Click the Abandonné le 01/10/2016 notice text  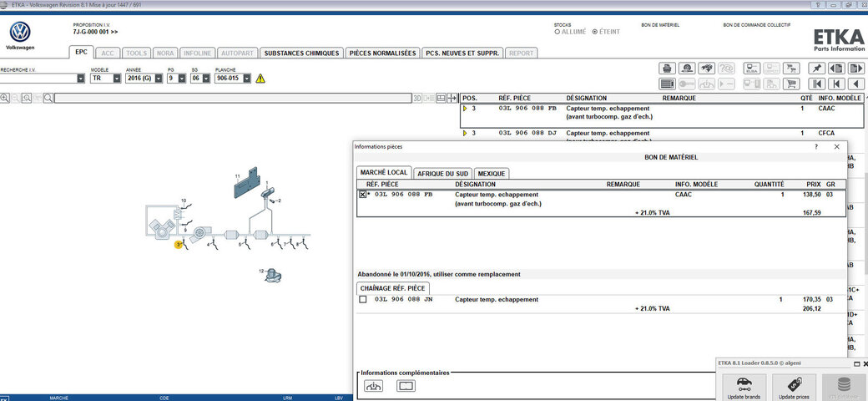coord(439,274)
